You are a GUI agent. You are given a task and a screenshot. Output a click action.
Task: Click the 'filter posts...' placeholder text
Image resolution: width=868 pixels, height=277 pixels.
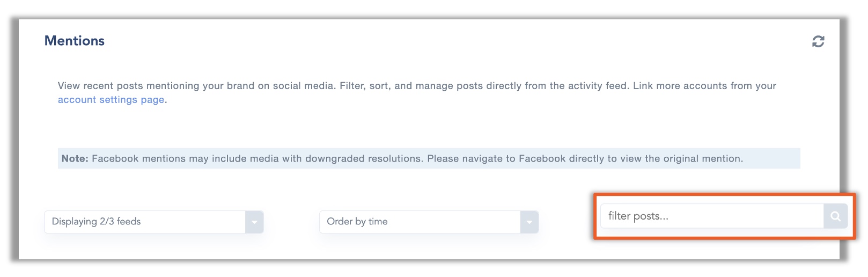(x=638, y=216)
